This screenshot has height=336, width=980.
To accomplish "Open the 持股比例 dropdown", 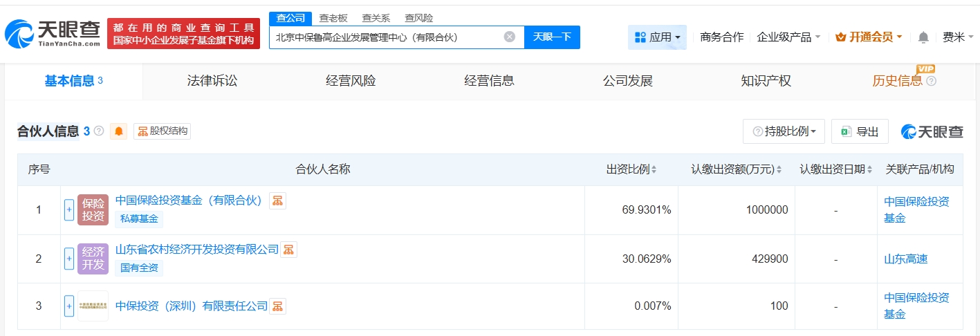I will [784, 131].
